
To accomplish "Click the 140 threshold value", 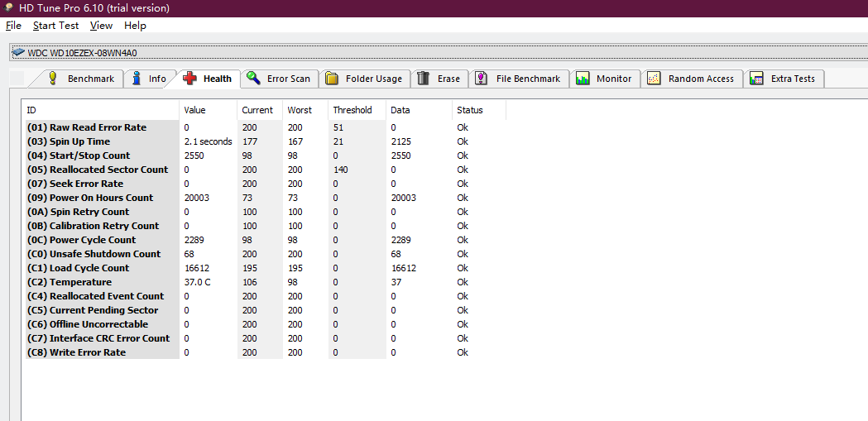I will coord(340,170).
